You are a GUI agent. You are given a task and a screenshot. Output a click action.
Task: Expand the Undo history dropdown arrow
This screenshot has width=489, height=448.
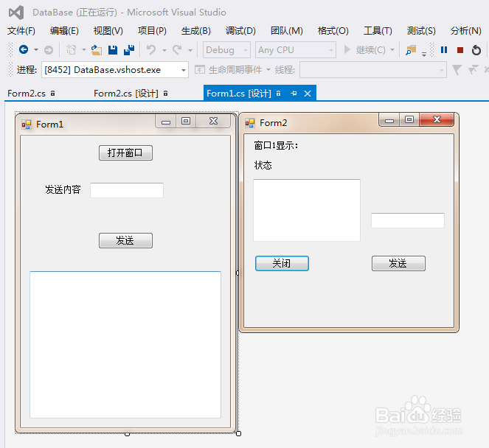(x=164, y=50)
